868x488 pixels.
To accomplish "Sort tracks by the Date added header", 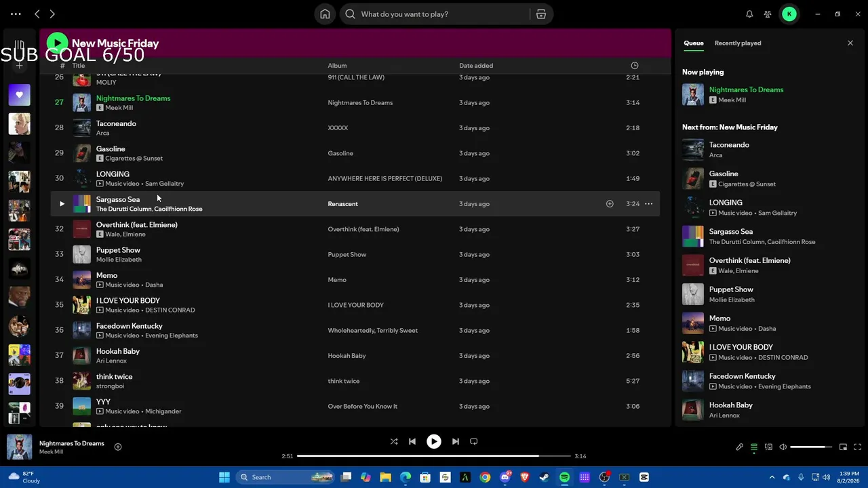I will pos(476,66).
